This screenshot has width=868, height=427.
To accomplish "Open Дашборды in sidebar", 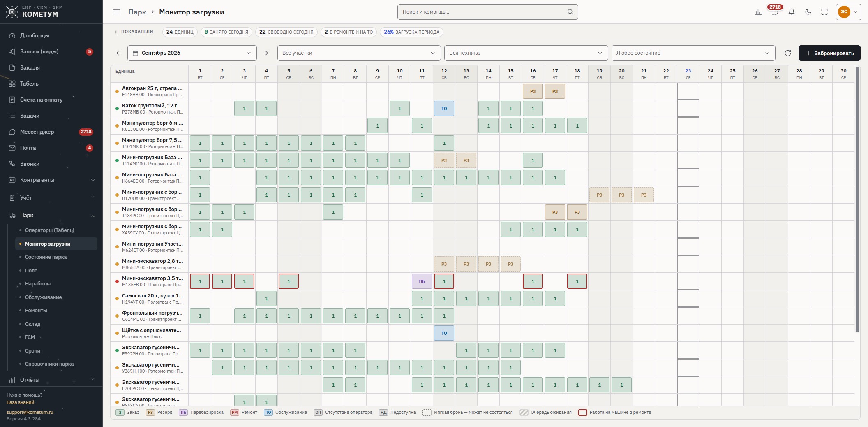I will [x=51, y=35].
